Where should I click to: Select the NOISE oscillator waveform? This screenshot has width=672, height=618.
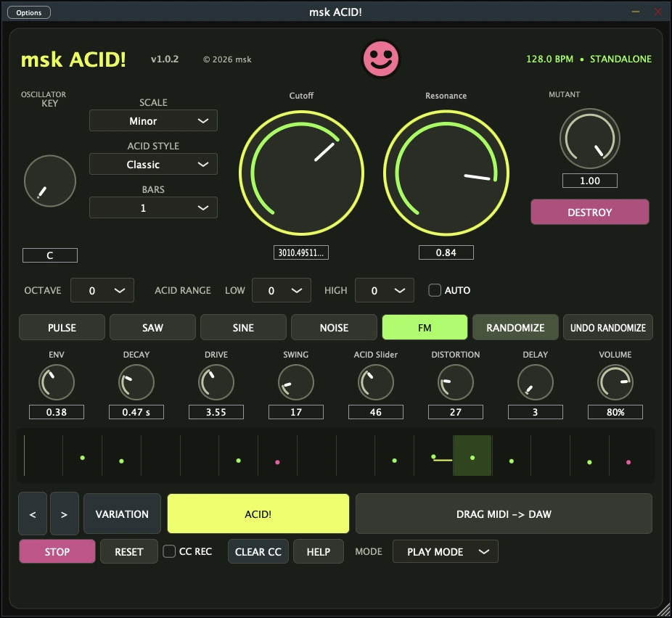(334, 328)
